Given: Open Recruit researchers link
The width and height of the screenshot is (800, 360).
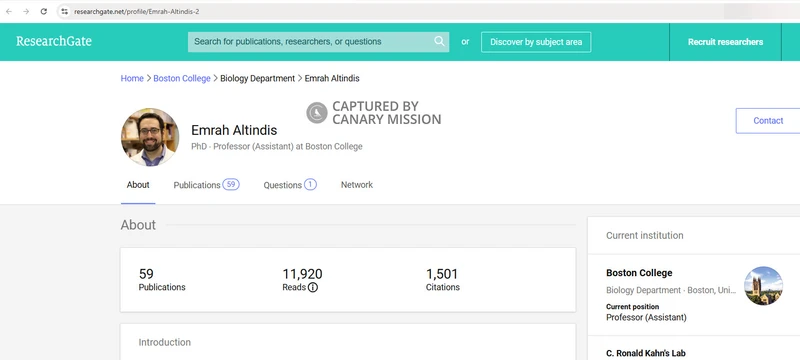Looking at the screenshot, I should click(x=725, y=42).
